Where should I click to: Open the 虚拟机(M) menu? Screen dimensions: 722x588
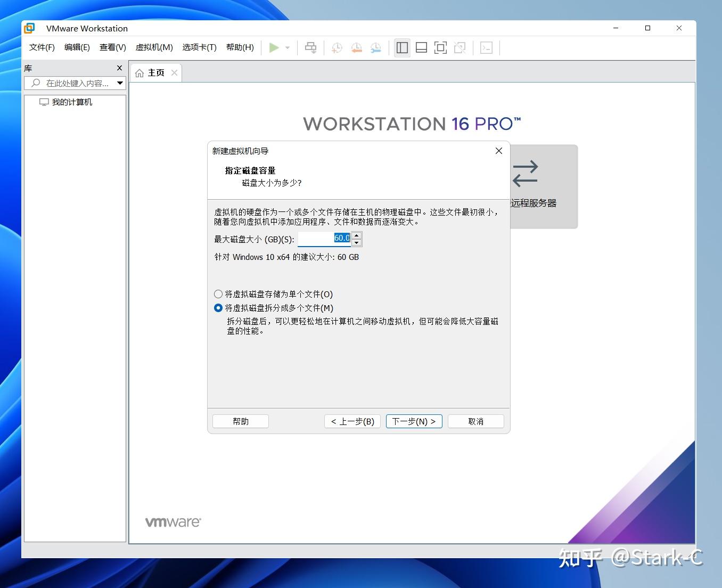pos(154,47)
